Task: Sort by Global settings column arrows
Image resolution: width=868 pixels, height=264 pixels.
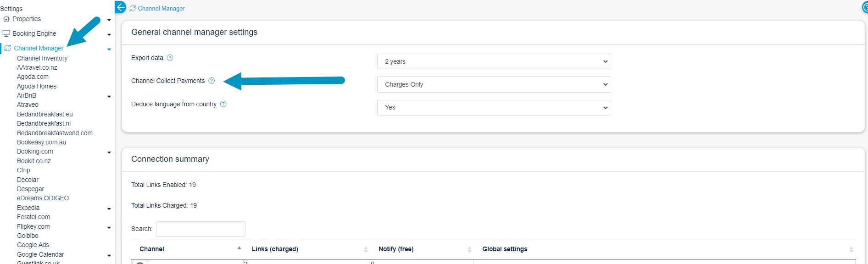Action: point(851,249)
